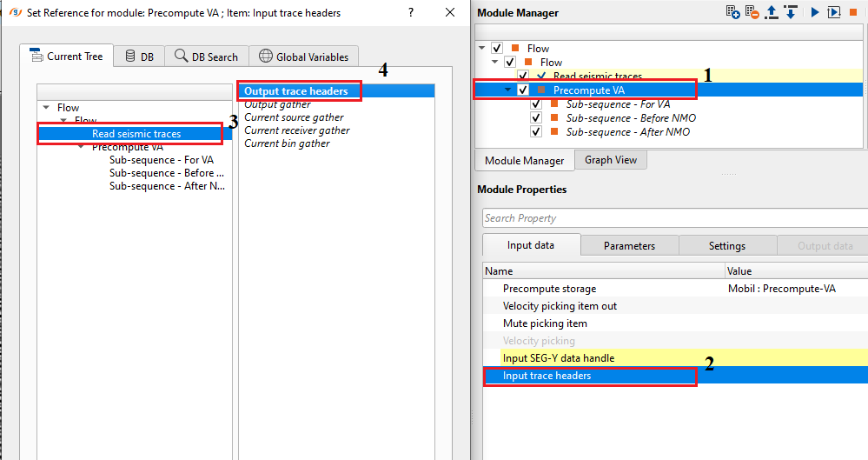Switch to the Current Tree tab

pos(66,56)
